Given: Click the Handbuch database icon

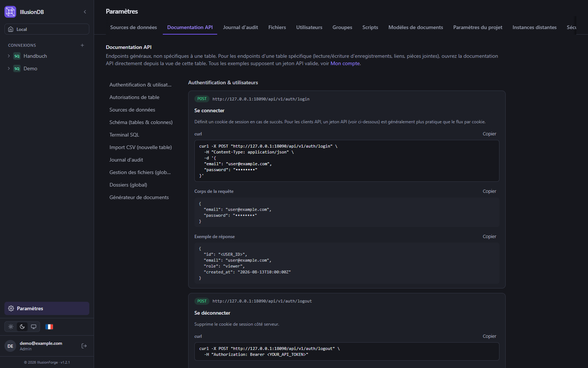Looking at the screenshot, I should click(17, 56).
